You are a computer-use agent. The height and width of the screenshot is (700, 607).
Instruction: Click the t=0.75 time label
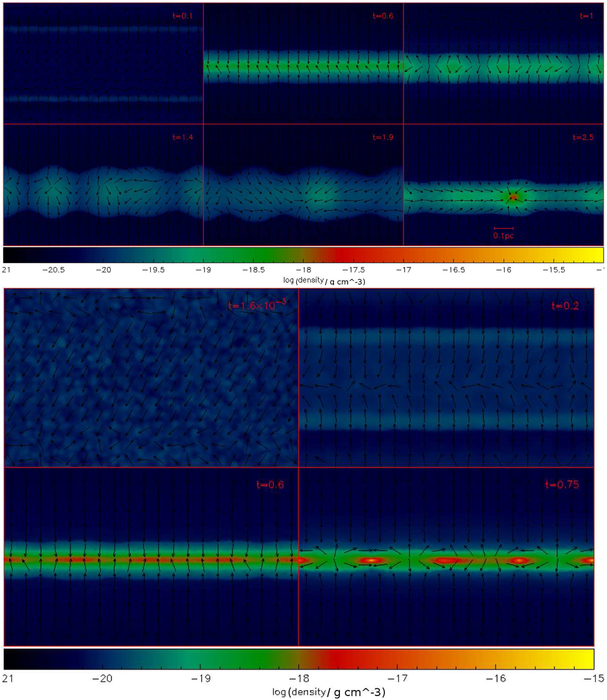[562, 484]
